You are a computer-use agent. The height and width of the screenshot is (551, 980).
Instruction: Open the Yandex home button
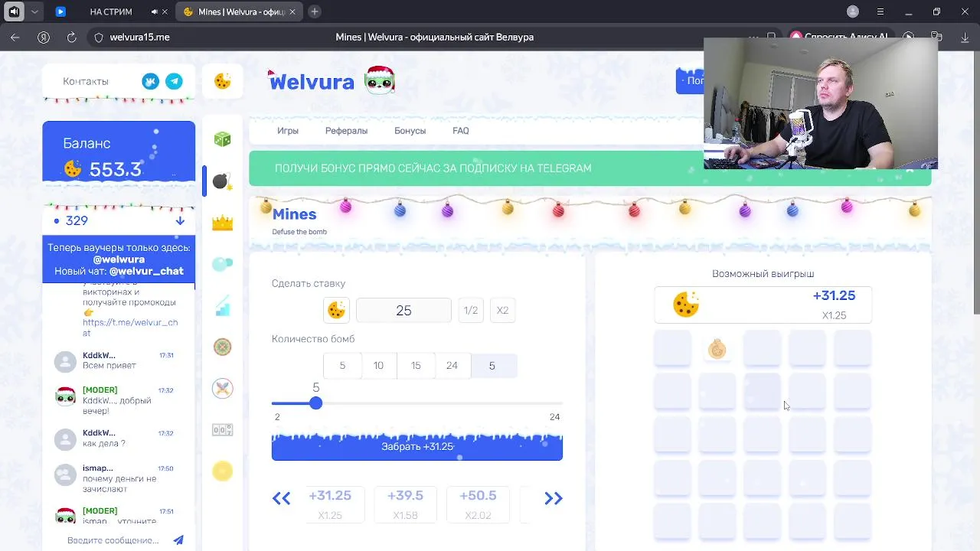[x=44, y=37]
